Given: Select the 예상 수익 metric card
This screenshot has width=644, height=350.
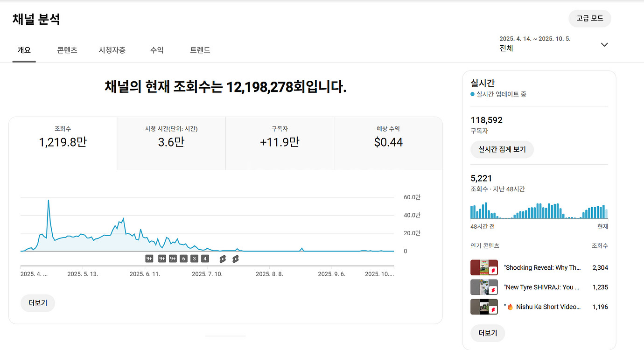Looking at the screenshot, I should click(388, 138).
